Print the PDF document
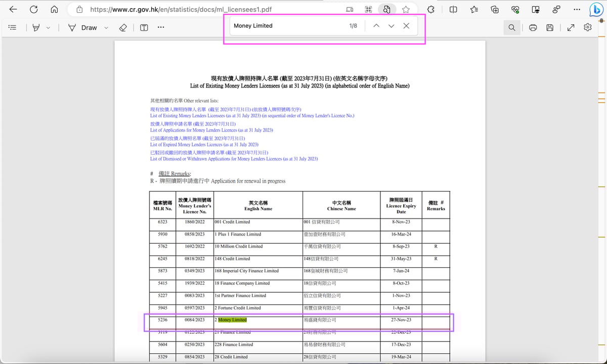The height and width of the screenshot is (364, 607). [533, 28]
